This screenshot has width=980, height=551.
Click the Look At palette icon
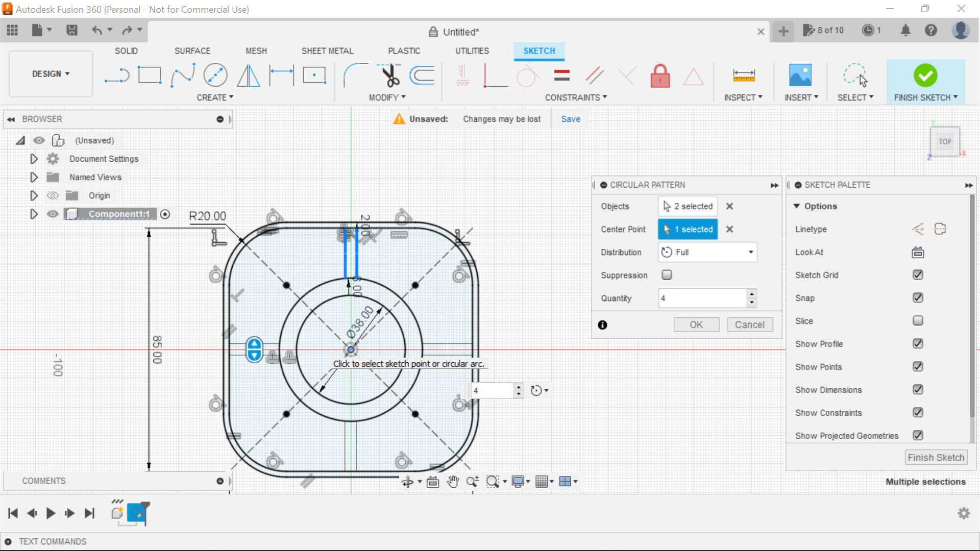click(918, 252)
